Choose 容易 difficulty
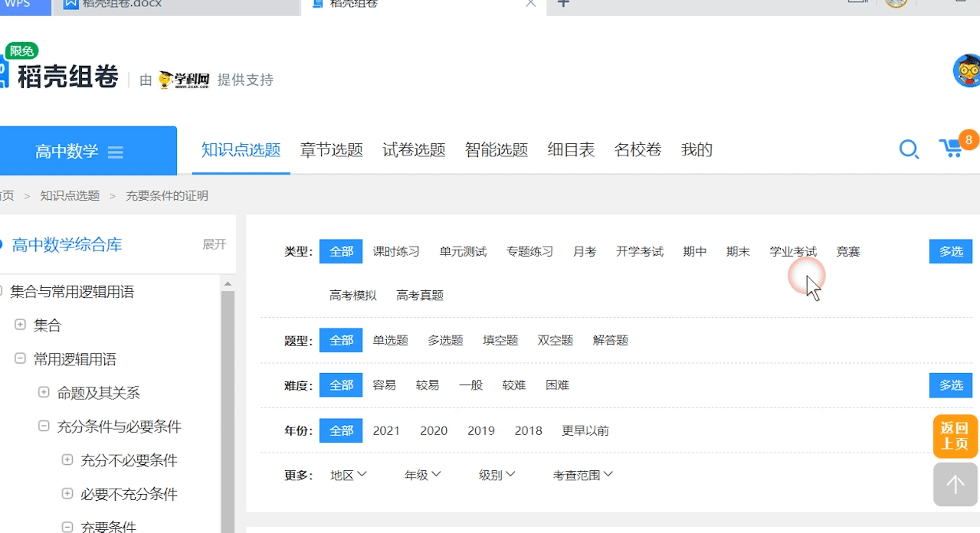The width and height of the screenshot is (980, 533). 385,385
